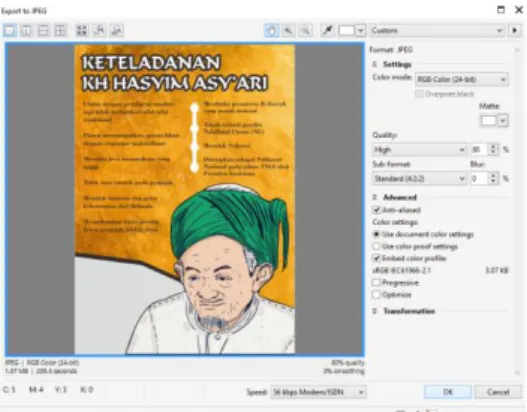Open the eyedropper color dropdown arrow
Image resolution: width=527 pixels, height=412 pixels.
(x=361, y=31)
